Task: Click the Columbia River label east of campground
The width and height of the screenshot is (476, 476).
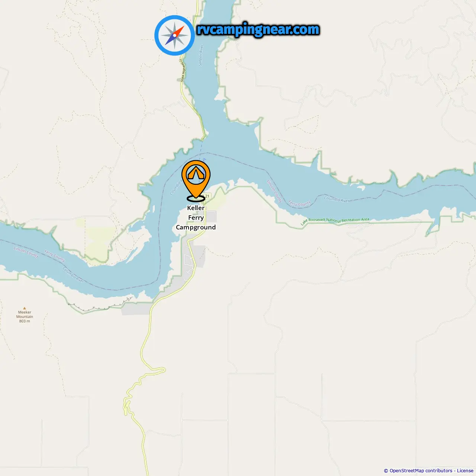Action: pyautogui.click(x=337, y=199)
